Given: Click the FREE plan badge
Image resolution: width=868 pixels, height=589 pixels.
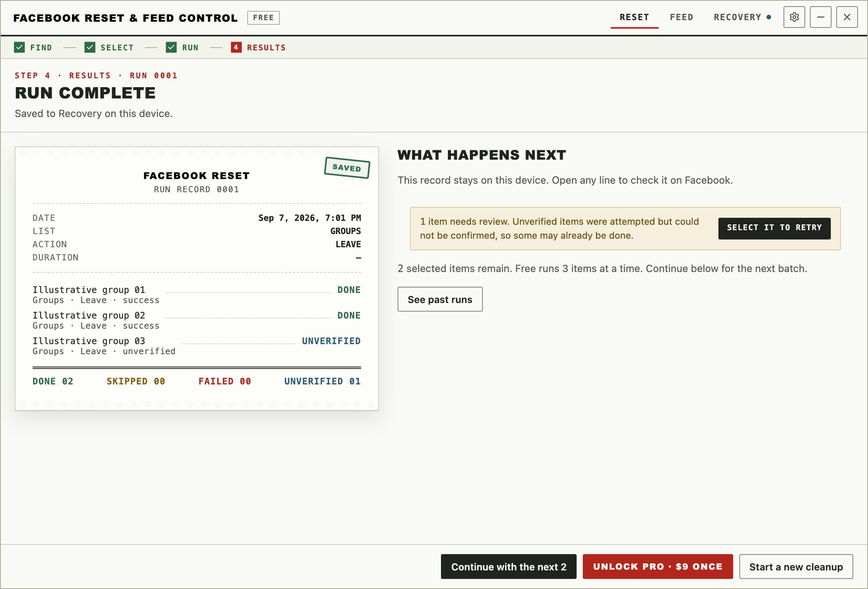Looking at the screenshot, I should coord(263,18).
